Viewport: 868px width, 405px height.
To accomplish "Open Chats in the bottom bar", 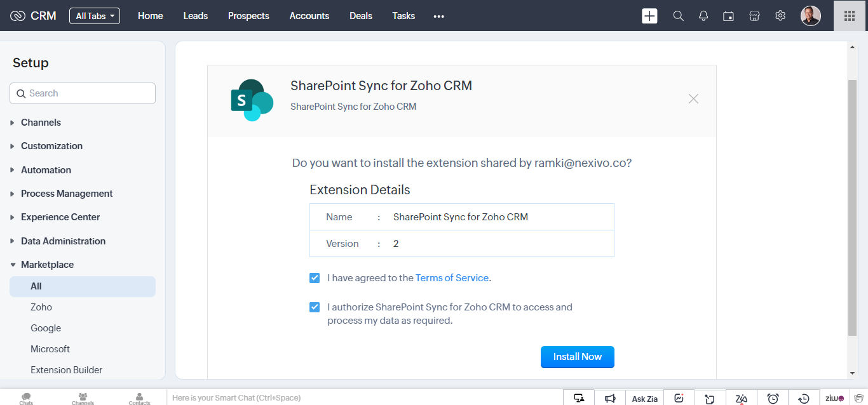I will point(26,399).
